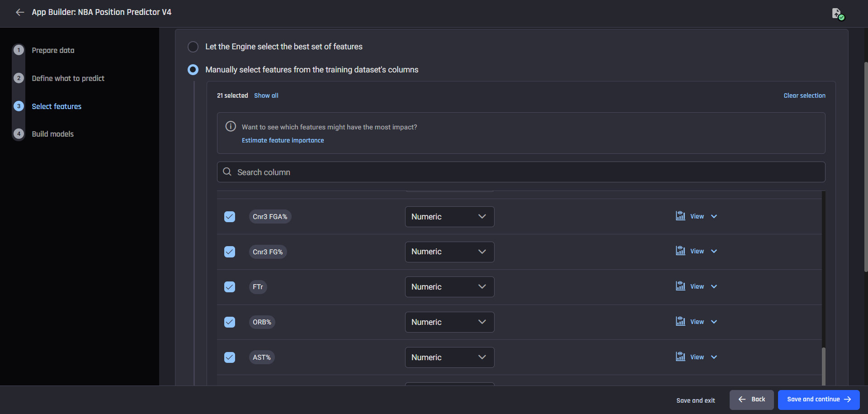Screen dimensions: 868x414
Task: Click the Back button
Action: [x=751, y=400]
